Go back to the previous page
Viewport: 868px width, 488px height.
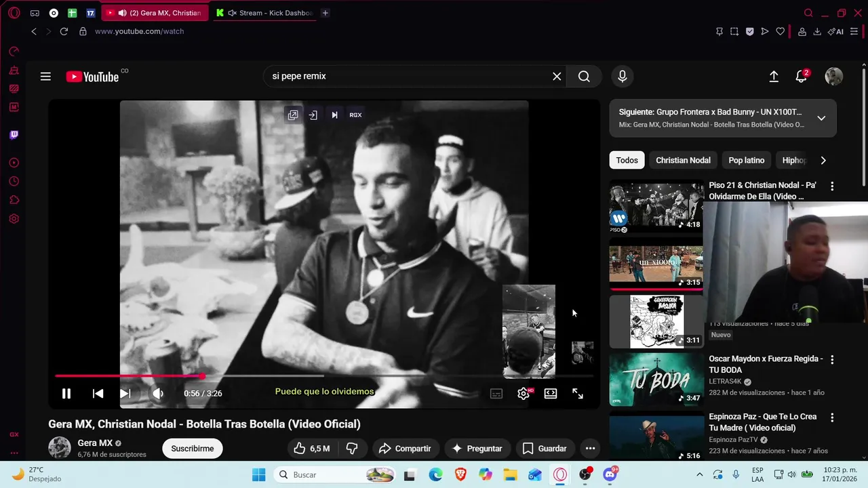(x=34, y=31)
